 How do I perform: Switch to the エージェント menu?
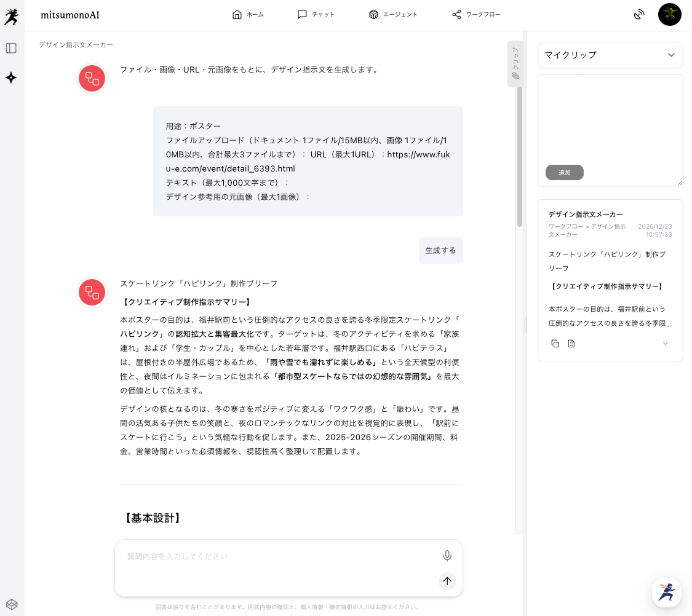point(393,15)
